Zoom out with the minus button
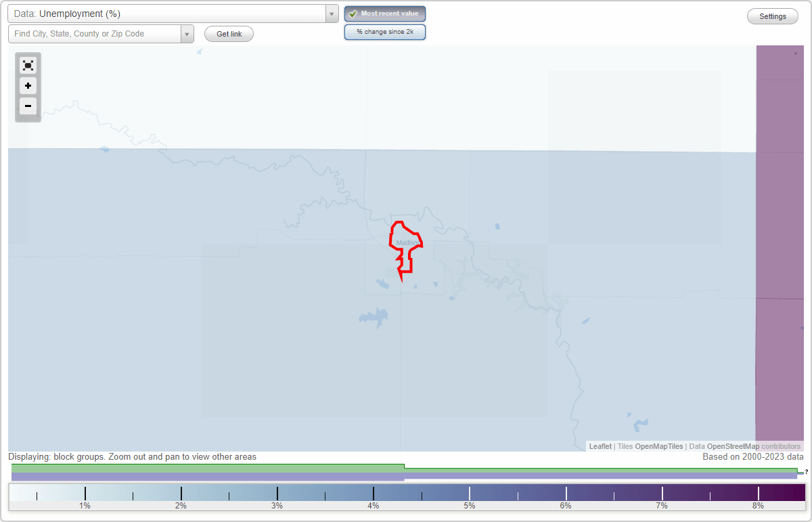The image size is (812, 522). [x=28, y=106]
